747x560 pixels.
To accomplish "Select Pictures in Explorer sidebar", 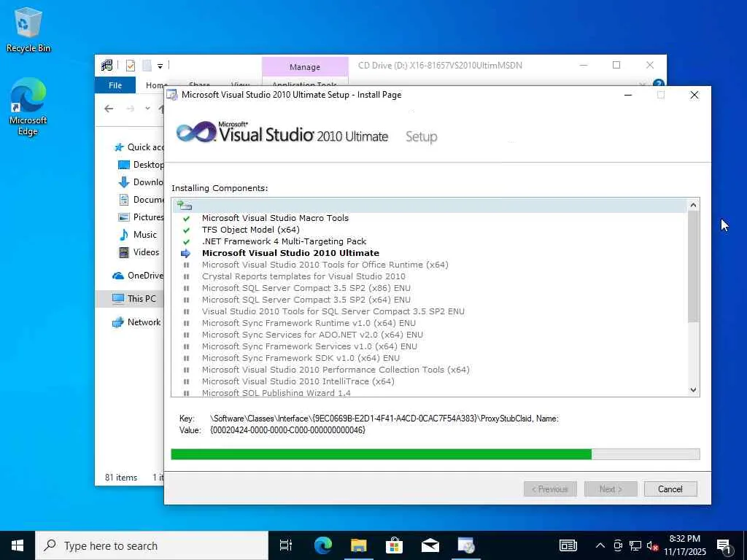I will pyautogui.click(x=141, y=217).
